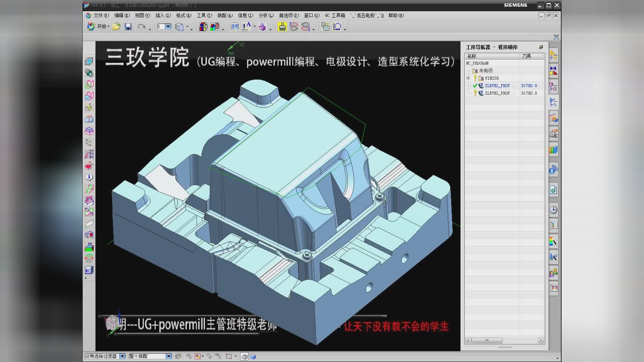Click the navigator scroll right arrow
Image resolution: width=644 pixels, height=362 pixels.
[x=541, y=340]
